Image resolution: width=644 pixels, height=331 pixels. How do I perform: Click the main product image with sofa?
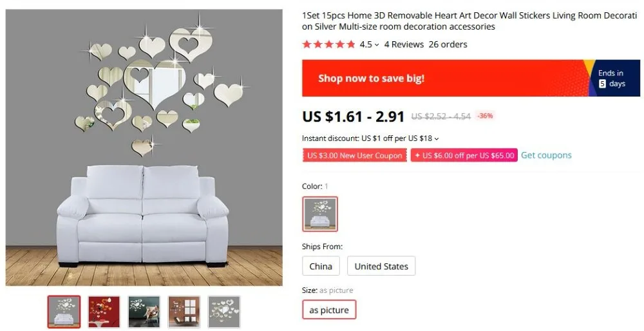(x=144, y=147)
